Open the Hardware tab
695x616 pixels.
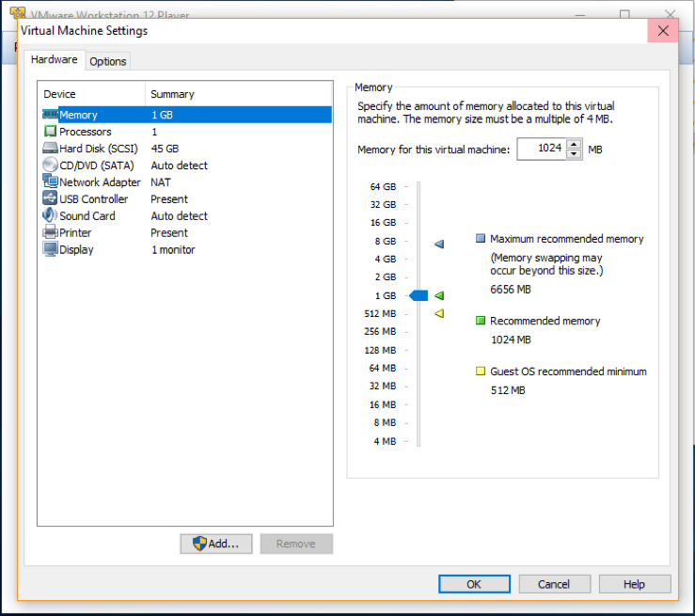(x=55, y=60)
